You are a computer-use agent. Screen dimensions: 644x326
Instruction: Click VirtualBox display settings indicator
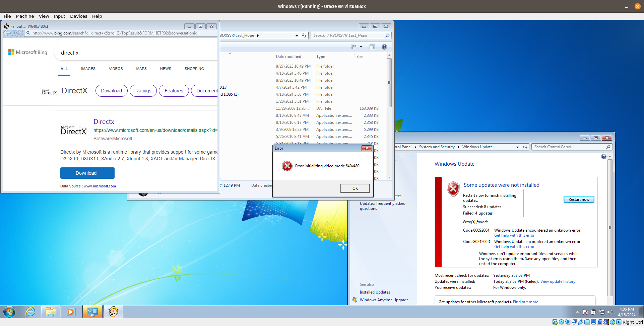click(x=593, y=322)
